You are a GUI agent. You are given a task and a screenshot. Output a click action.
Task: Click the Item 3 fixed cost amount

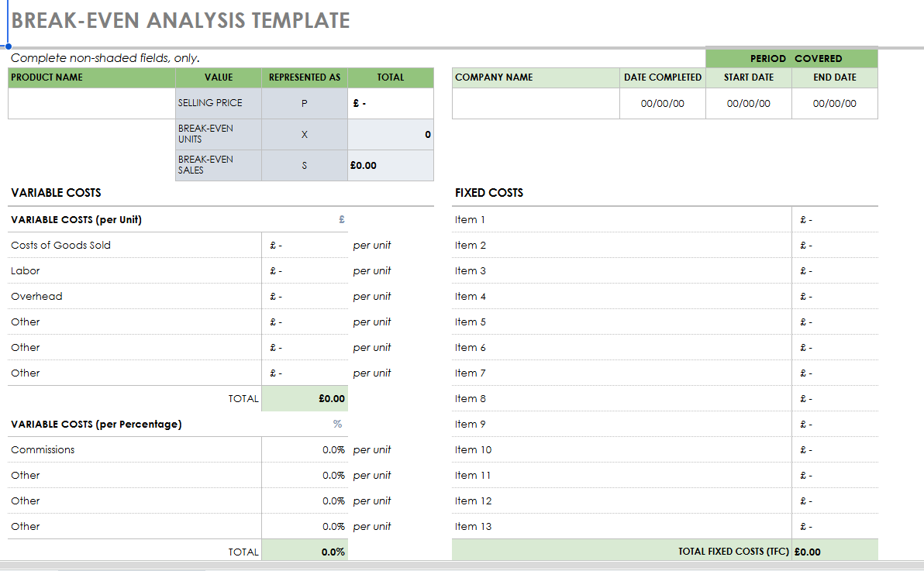pyautogui.click(x=834, y=271)
